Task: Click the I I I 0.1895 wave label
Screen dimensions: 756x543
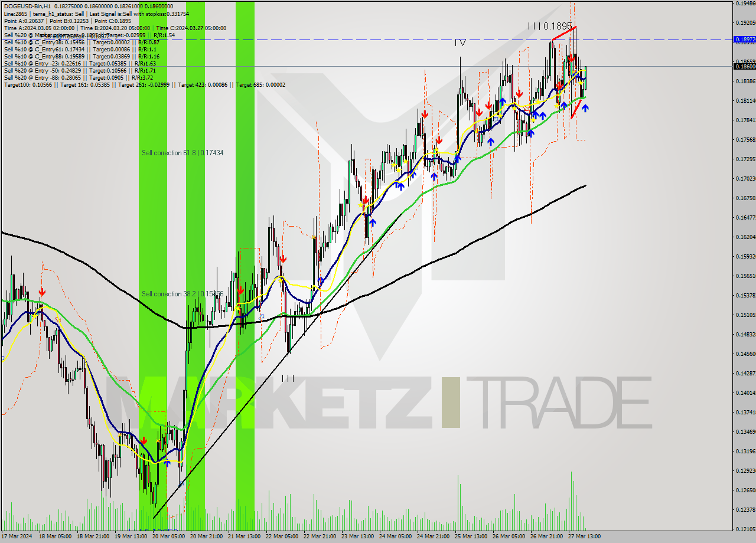Action: click(550, 26)
